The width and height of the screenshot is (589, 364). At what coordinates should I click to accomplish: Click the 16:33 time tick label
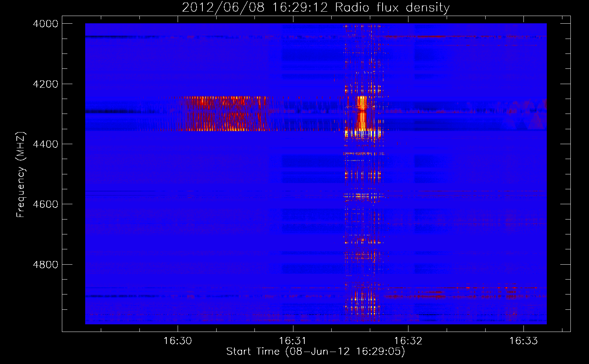pyautogui.click(x=523, y=341)
